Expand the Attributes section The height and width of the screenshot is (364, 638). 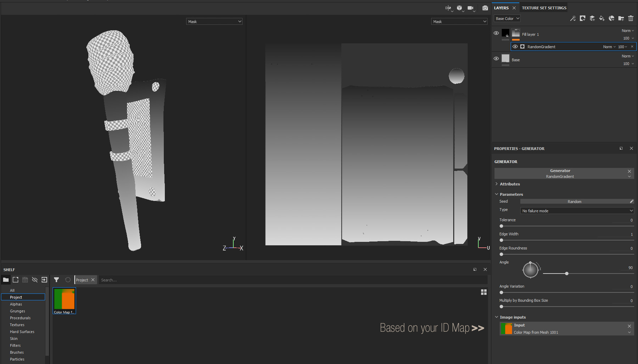pyautogui.click(x=507, y=184)
